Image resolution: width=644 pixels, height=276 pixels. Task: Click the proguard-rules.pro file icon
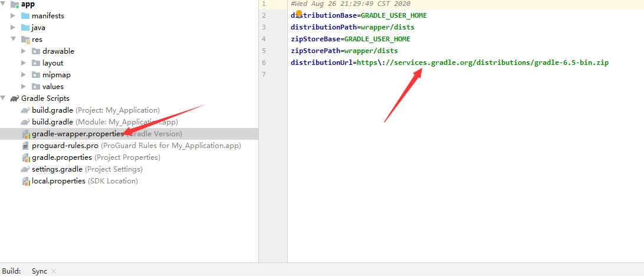[25, 146]
